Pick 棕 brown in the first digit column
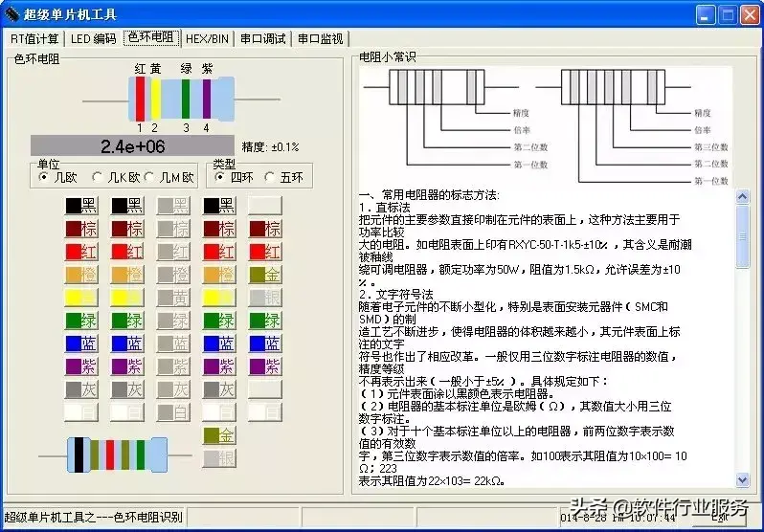 click(x=81, y=229)
